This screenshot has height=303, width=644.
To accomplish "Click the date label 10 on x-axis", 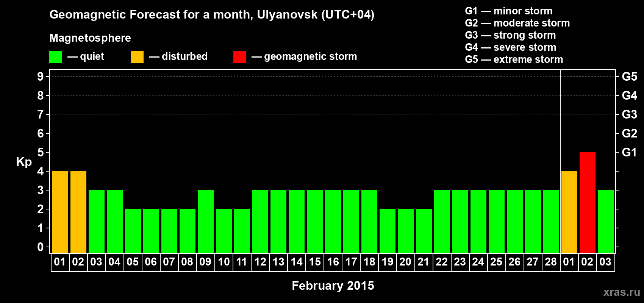I will pyautogui.click(x=224, y=262).
